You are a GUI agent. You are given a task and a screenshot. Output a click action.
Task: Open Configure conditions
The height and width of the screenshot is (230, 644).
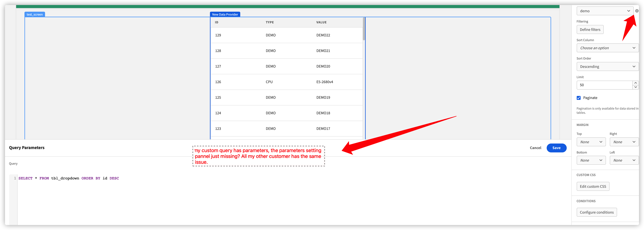[597, 212]
